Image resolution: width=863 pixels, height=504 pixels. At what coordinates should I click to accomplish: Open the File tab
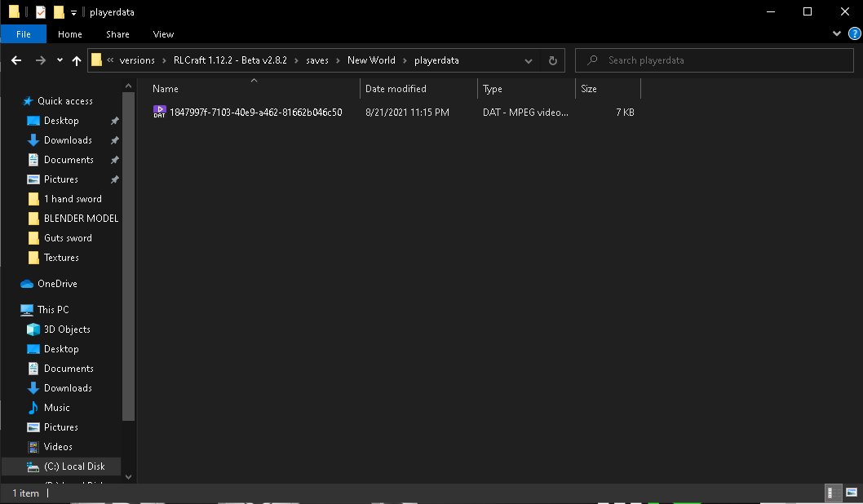24,34
